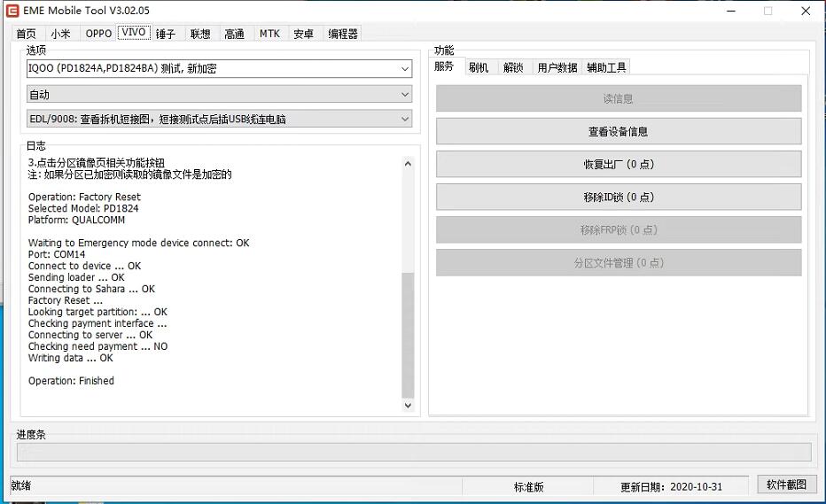Image resolution: width=826 pixels, height=504 pixels.
Task: Open the MTK tab
Action: 269,34
